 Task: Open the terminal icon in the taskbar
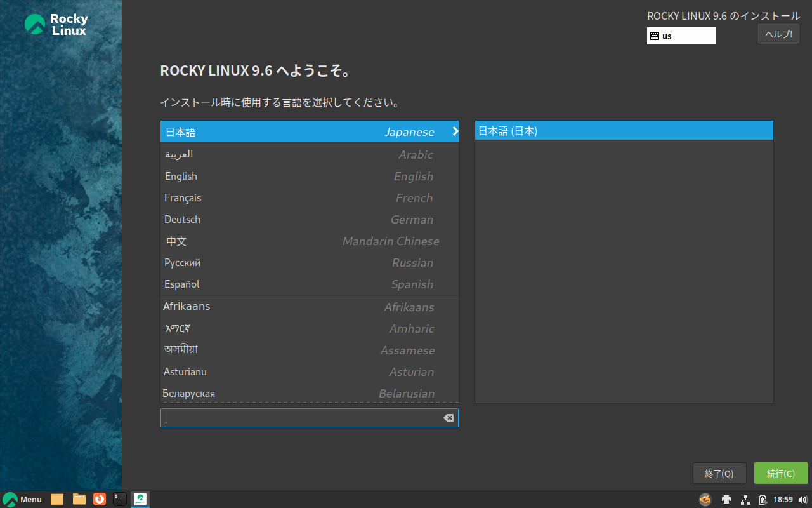click(120, 499)
